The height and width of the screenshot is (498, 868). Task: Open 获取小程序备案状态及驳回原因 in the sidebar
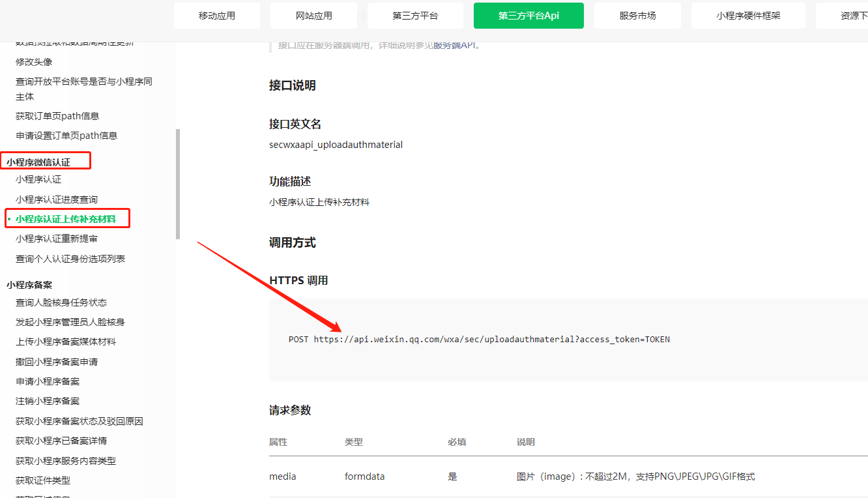(80, 421)
